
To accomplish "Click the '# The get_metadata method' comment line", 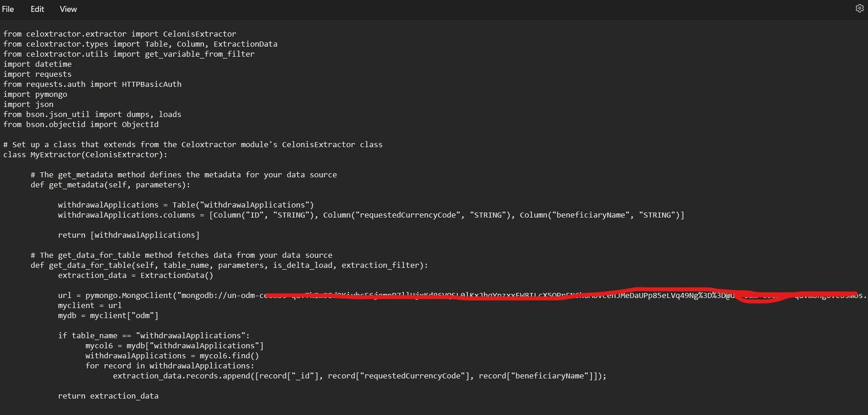I will [x=184, y=175].
